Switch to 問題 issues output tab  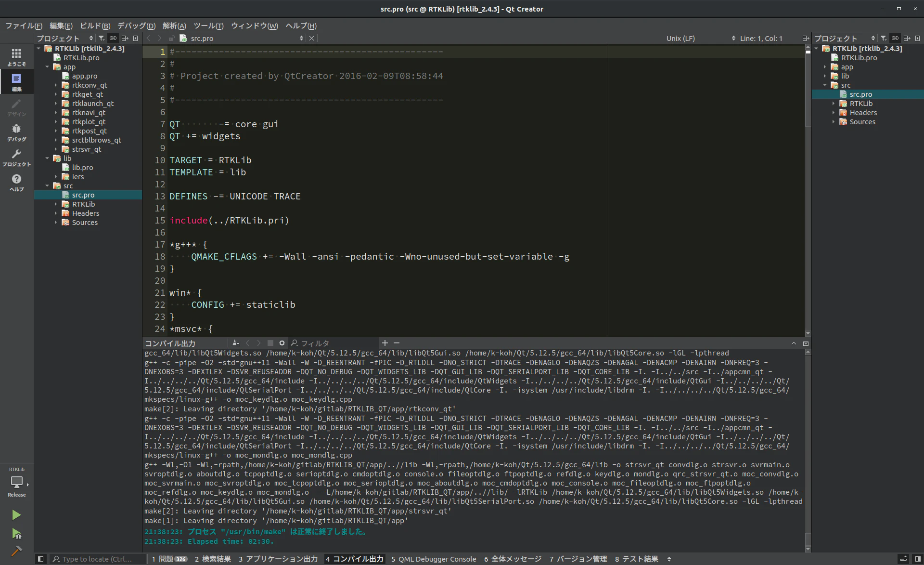[x=169, y=559]
